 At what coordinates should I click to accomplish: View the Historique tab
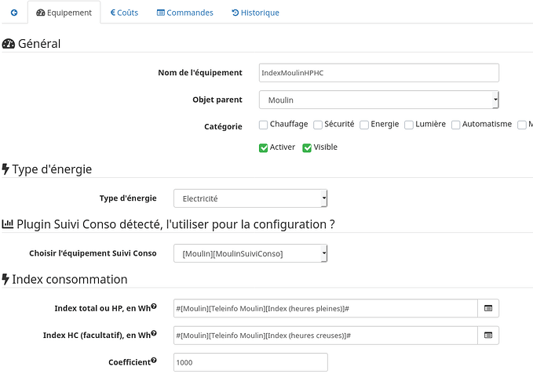(255, 13)
